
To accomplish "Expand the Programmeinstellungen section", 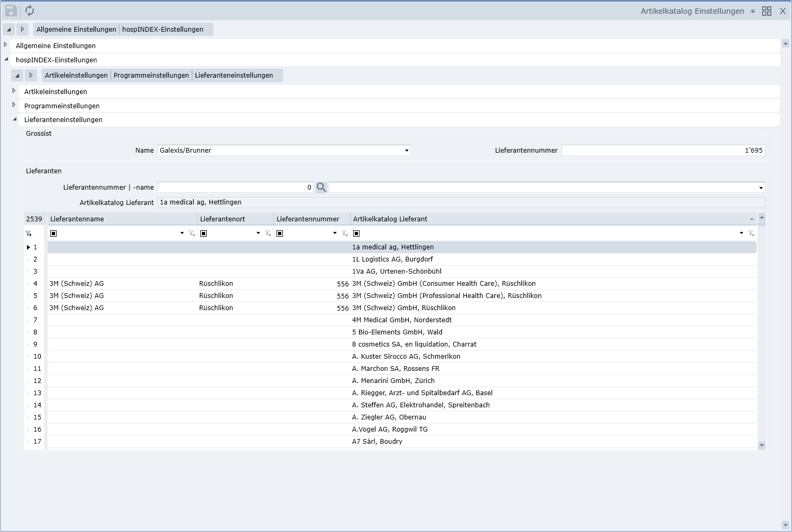I will point(14,105).
